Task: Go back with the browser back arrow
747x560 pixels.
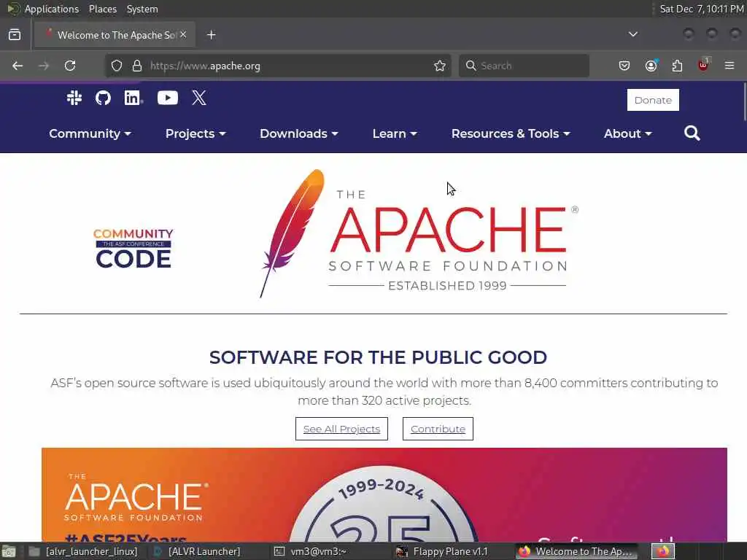Action: click(18, 66)
